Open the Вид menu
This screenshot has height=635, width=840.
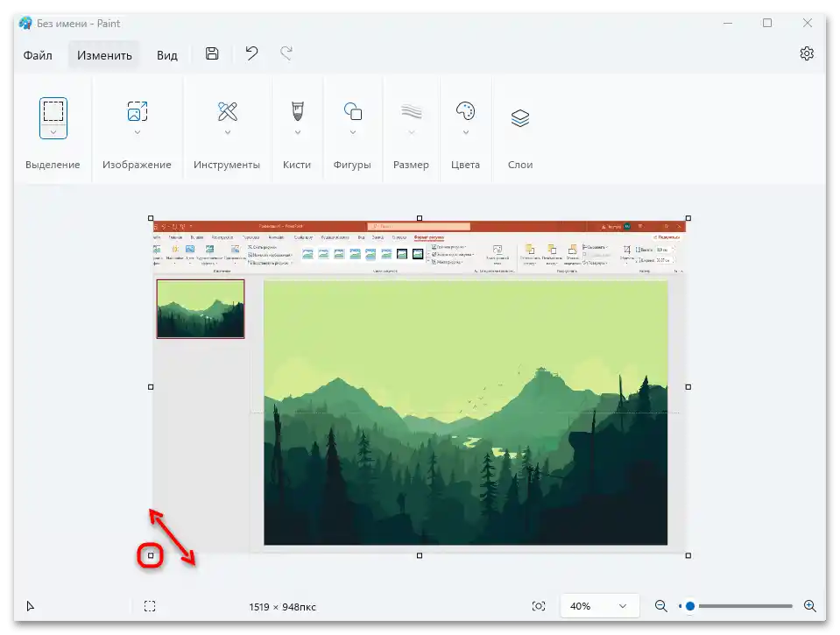(x=167, y=55)
